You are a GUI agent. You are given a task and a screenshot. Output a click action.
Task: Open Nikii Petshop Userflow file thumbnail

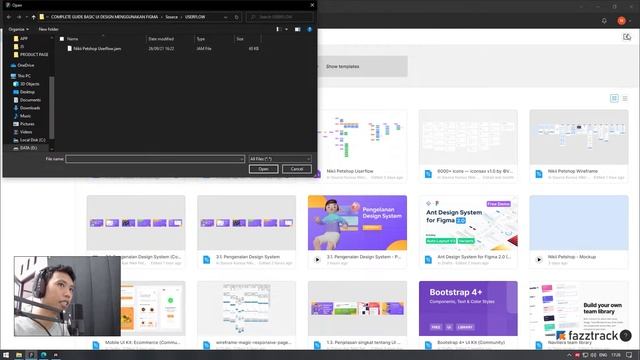[362, 137]
